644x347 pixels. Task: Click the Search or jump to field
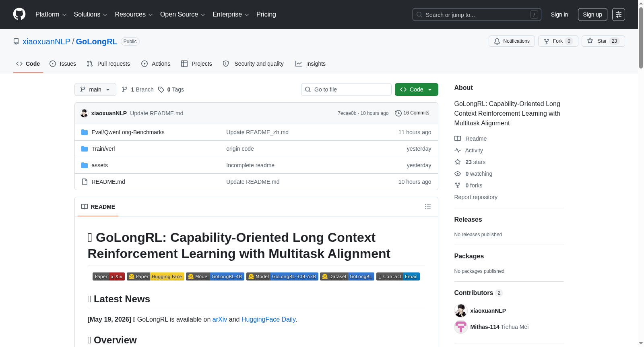pos(477,15)
